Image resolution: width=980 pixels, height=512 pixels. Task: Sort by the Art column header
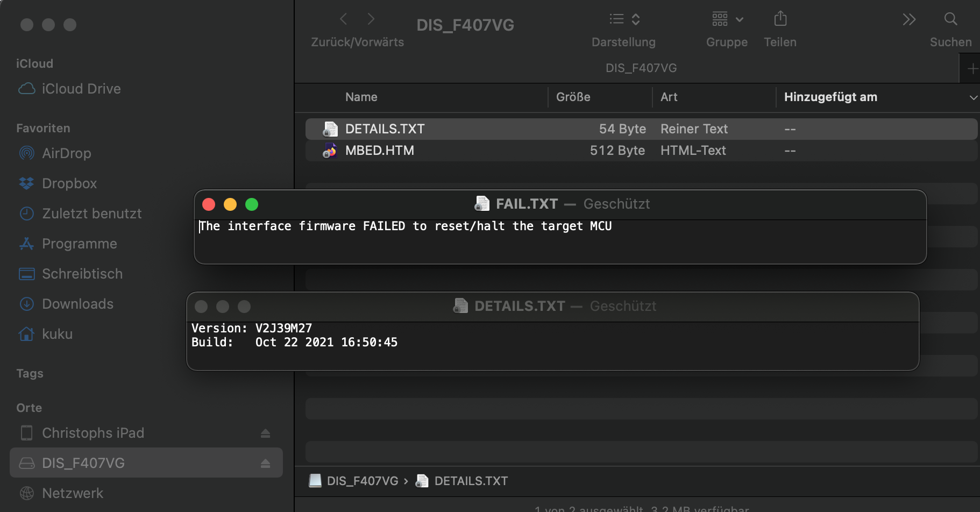pos(669,97)
